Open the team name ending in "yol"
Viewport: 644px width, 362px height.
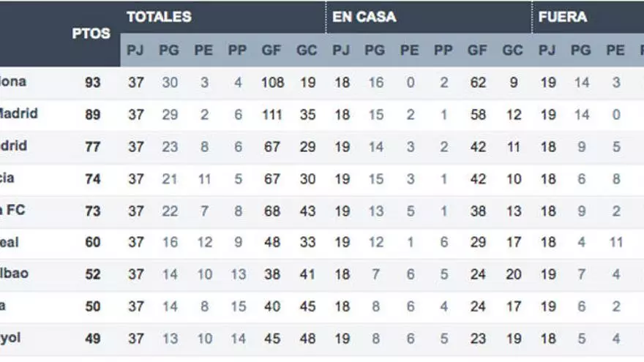point(13,339)
